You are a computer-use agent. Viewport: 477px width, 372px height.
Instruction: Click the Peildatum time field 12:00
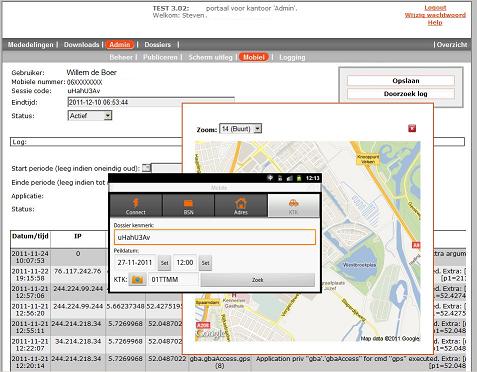click(185, 263)
